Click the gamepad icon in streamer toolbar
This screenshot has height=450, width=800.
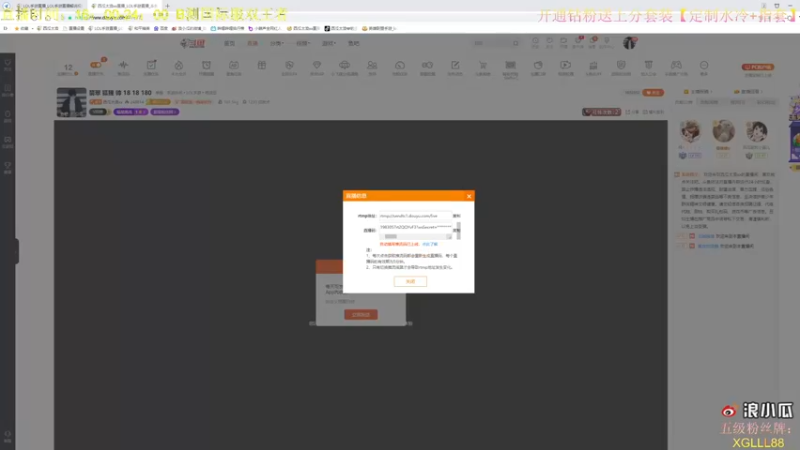click(676, 67)
